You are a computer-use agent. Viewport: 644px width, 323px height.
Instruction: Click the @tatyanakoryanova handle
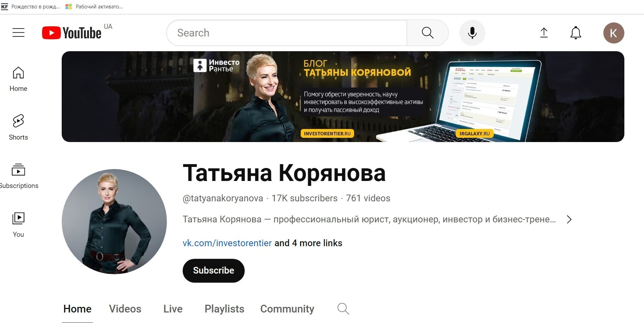pyautogui.click(x=223, y=198)
